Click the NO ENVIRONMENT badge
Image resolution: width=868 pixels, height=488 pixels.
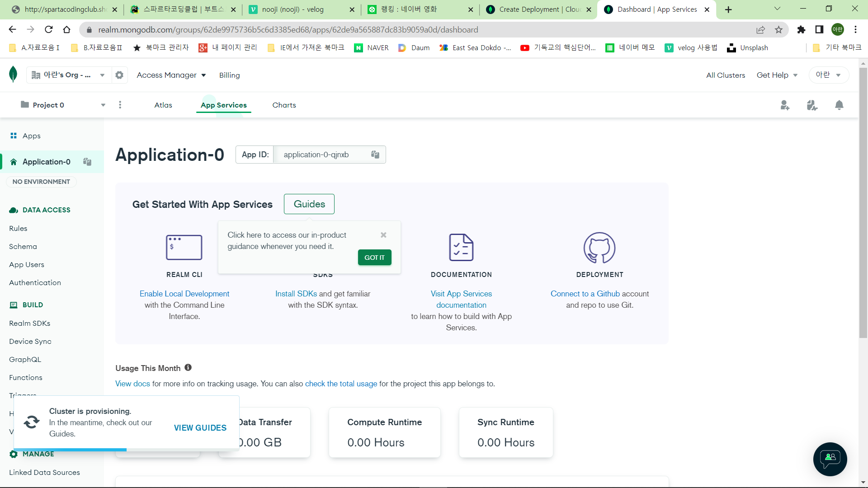tap(41, 182)
